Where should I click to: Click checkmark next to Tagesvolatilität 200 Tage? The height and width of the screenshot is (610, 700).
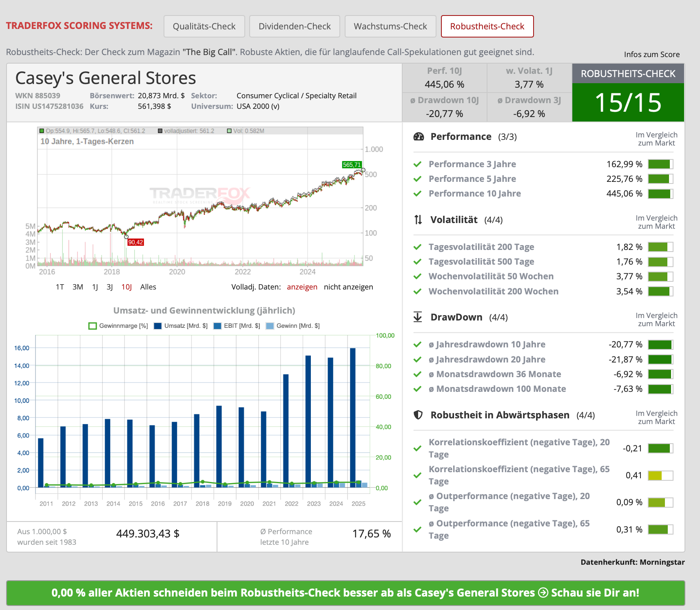[x=417, y=247]
